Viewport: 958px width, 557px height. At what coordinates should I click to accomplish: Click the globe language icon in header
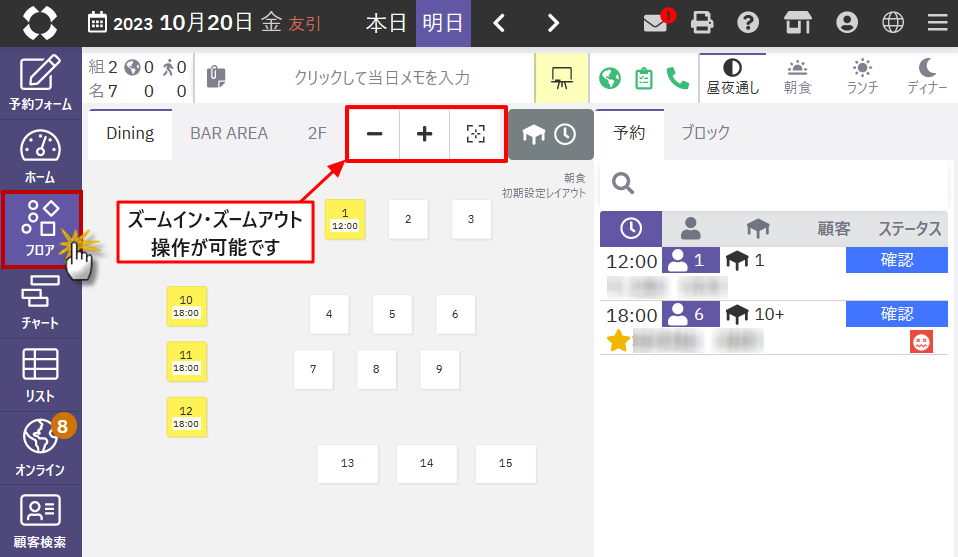point(893,23)
